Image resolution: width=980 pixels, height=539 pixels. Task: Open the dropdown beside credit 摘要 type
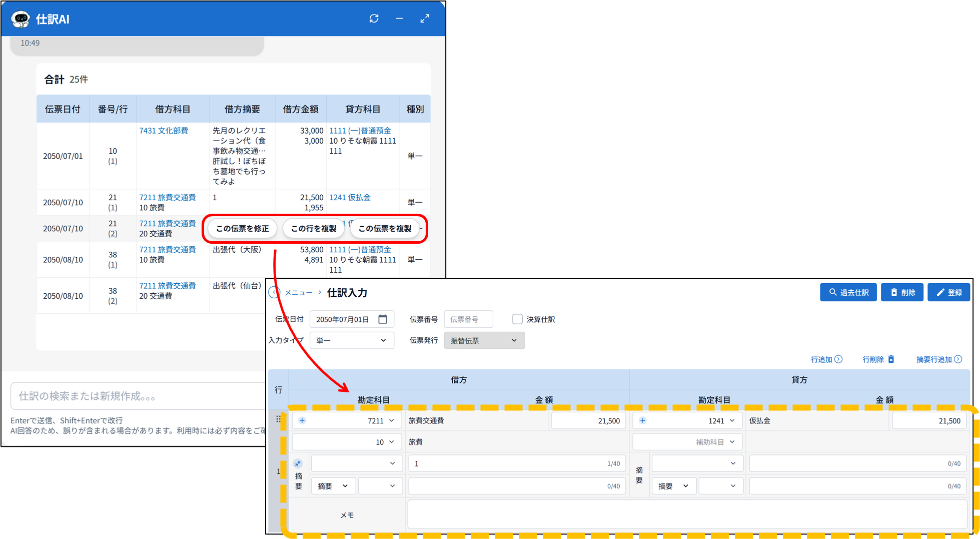pyautogui.click(x=720, y=486)
